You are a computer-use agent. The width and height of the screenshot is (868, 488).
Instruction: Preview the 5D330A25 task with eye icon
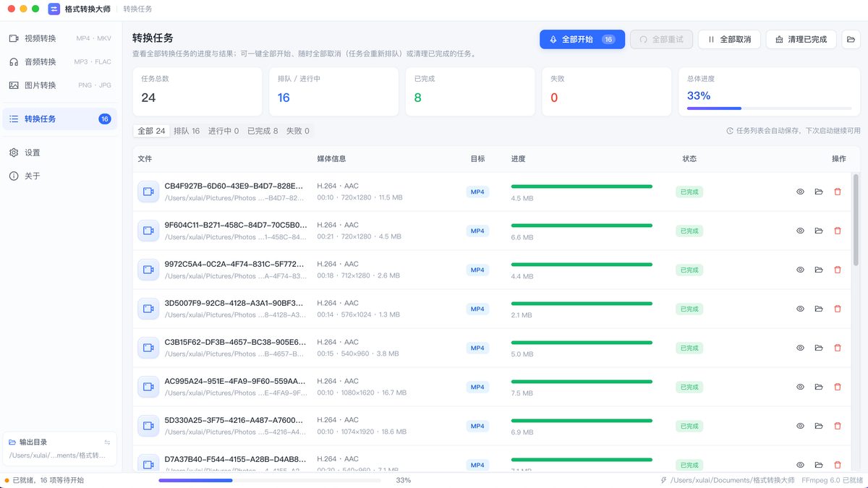pos(800,426)
